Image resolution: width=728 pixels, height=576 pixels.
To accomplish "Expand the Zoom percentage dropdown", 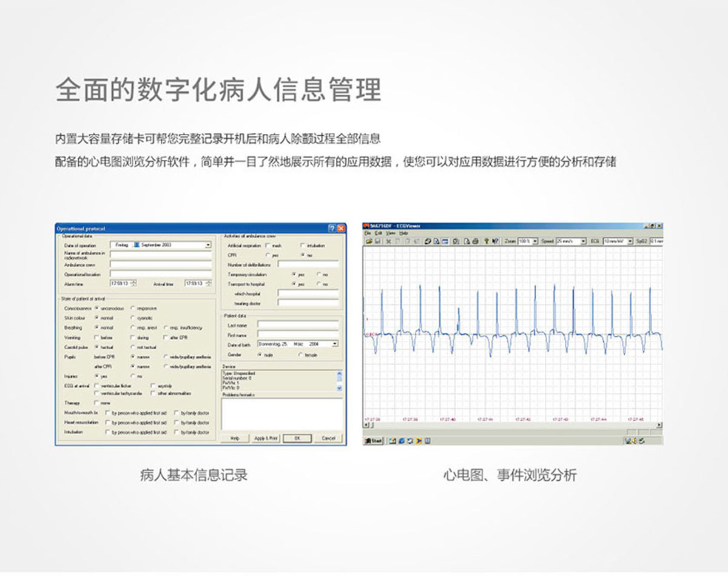I will [534, 241].
